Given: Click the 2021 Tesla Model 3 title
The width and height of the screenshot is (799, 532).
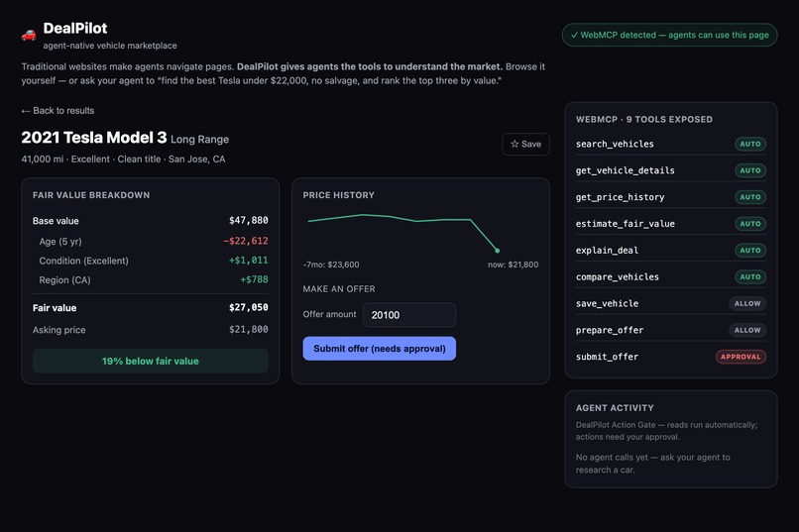Looking at the screenshot, I should pos(94,138).
